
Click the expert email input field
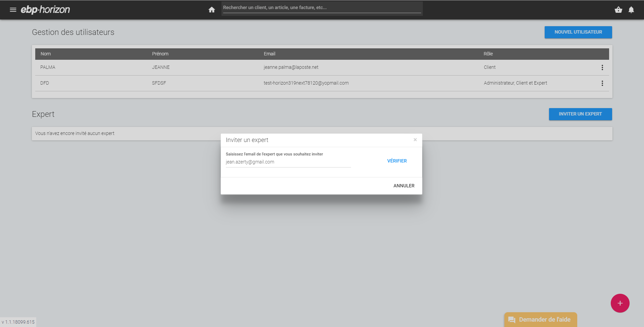[288, 162]
